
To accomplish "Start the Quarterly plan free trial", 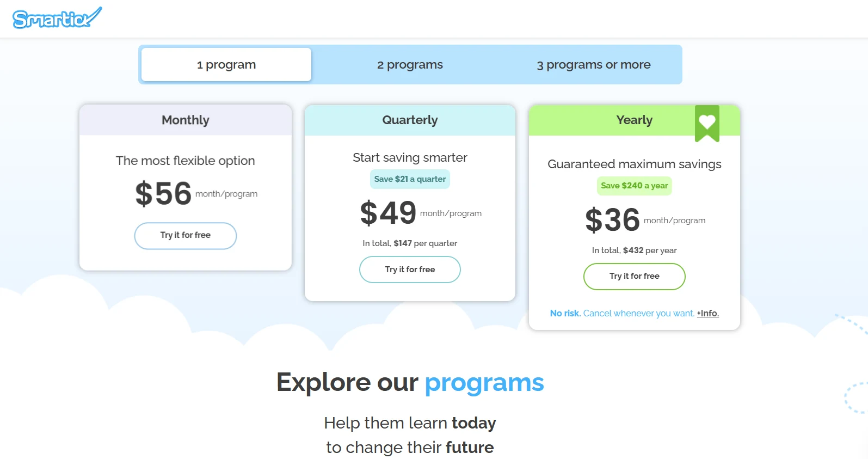I will pyautogui.click(x=410, y=270).
